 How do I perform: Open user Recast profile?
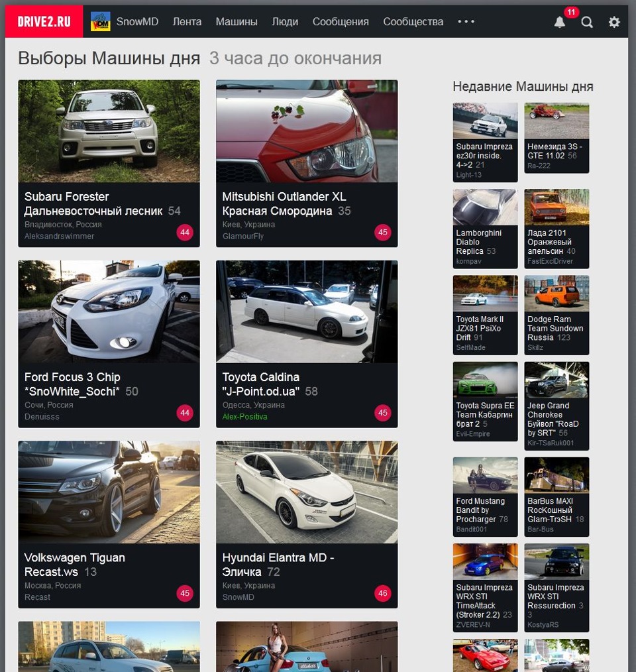coord(37,597)
